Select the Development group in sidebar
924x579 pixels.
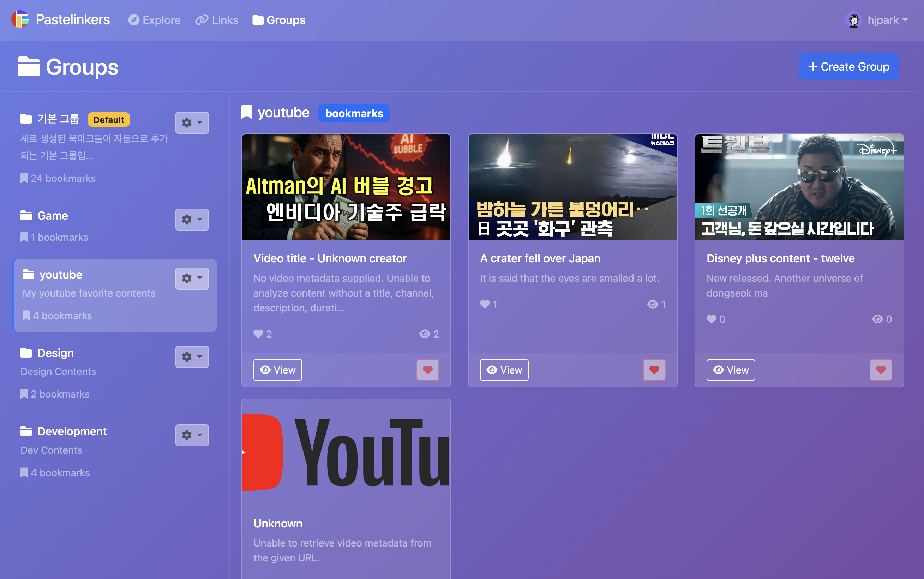pyautogui.click(x=72, y=431)
